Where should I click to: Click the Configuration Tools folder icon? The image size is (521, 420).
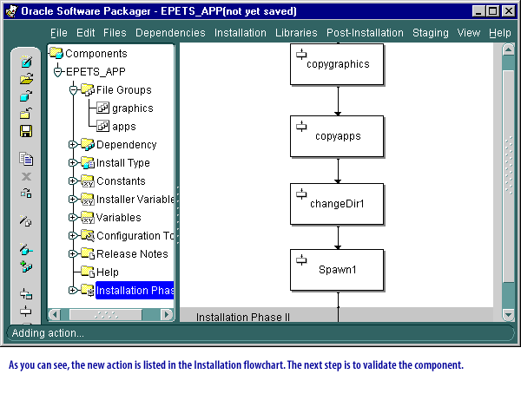(x=88, y=235)
